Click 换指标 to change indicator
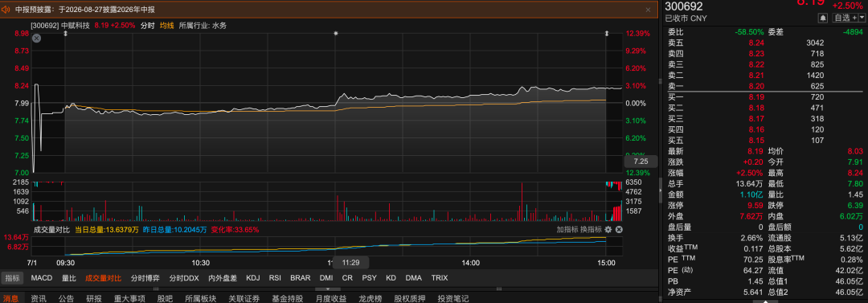Viewport: 868px width, 303px height. (591, 229)
